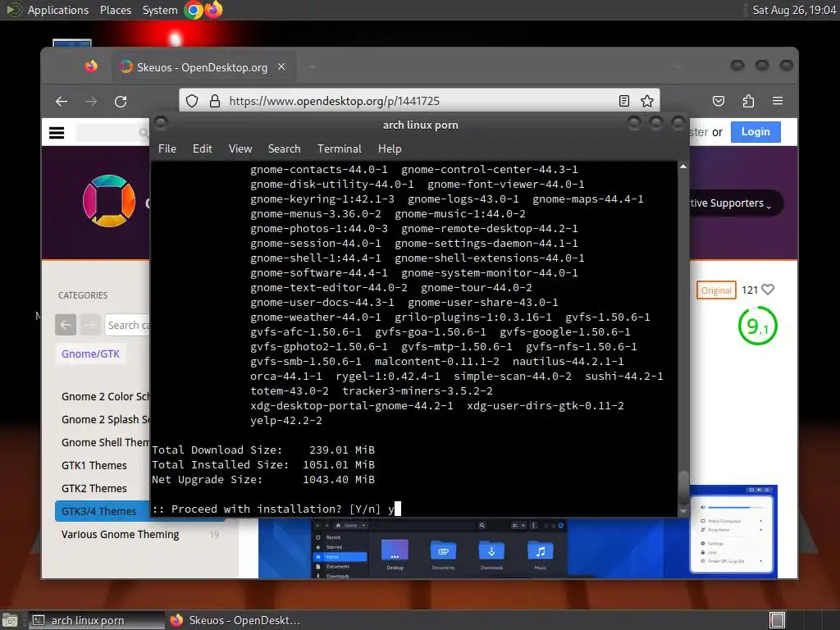Click the Login button on OpenDesktop
Screen dimensions: 840x630
pos(756,132)
